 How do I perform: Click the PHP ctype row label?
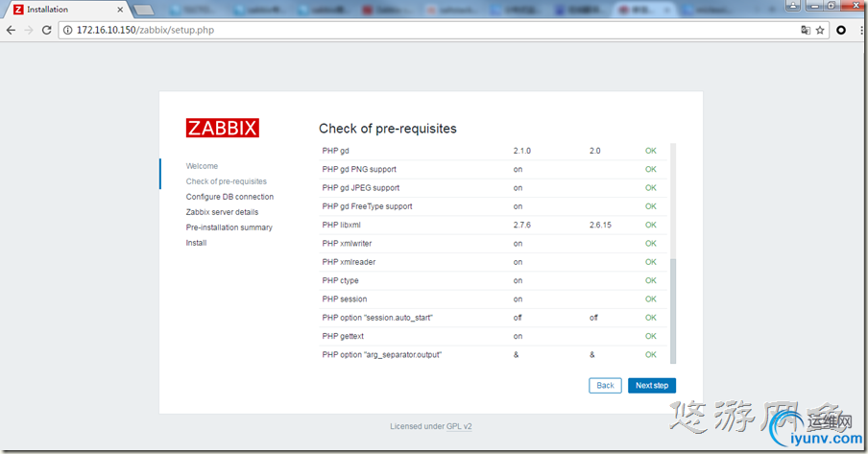pos(340,280)
